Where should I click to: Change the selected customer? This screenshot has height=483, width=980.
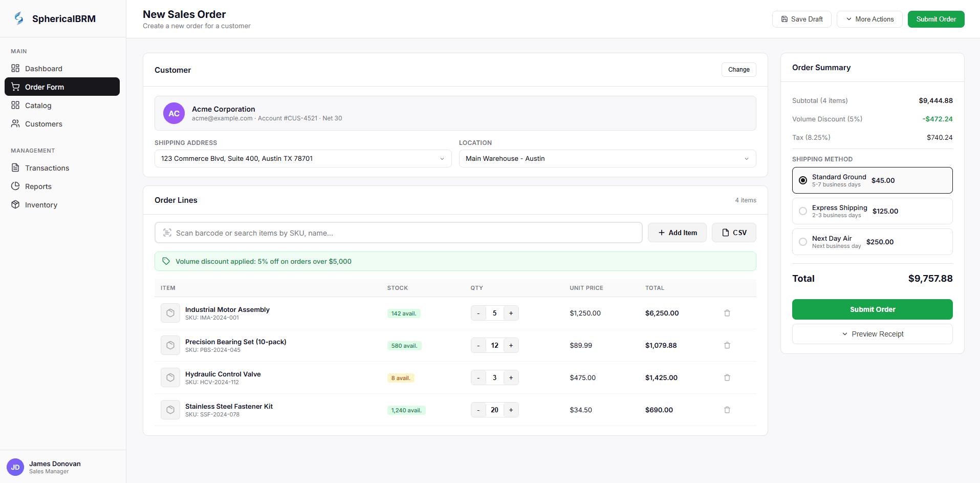coord(738,70)
